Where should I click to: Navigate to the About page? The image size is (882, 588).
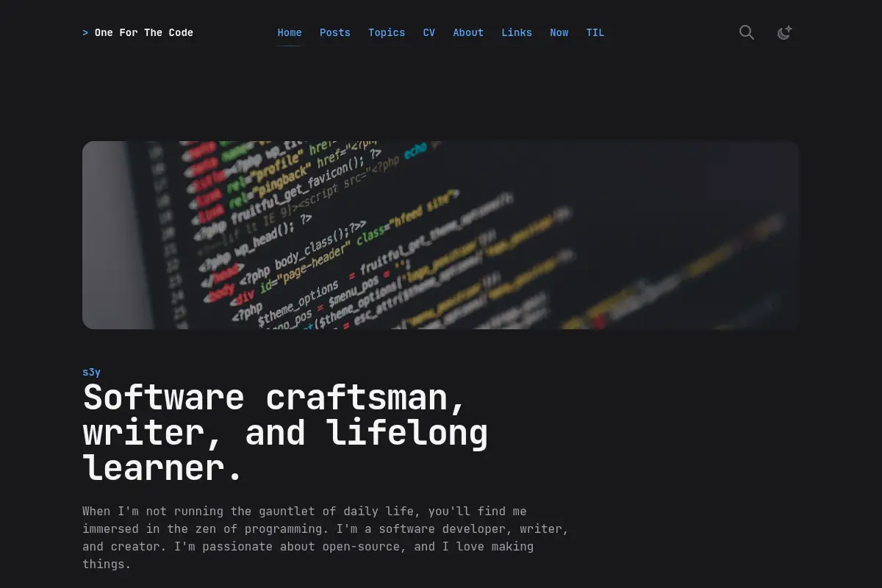468,32
